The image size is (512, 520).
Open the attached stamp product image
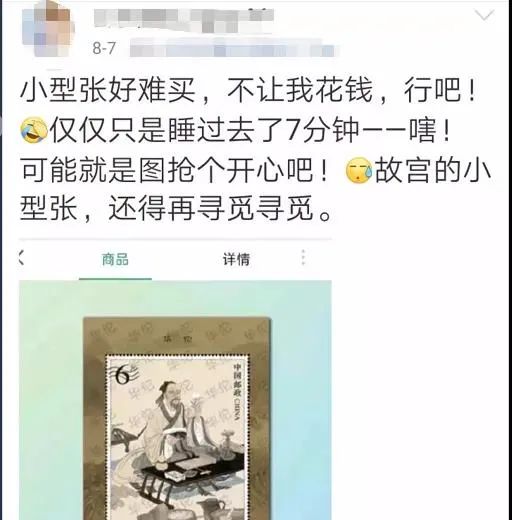[x=175, y=400]
